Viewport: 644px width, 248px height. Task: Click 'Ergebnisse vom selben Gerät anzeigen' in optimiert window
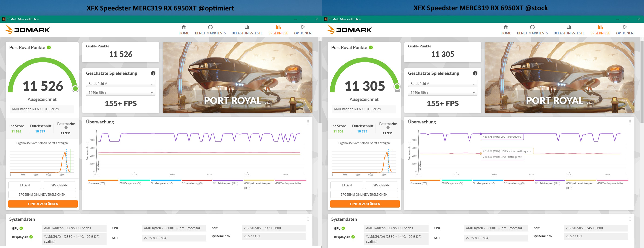(x=42, y=143)
